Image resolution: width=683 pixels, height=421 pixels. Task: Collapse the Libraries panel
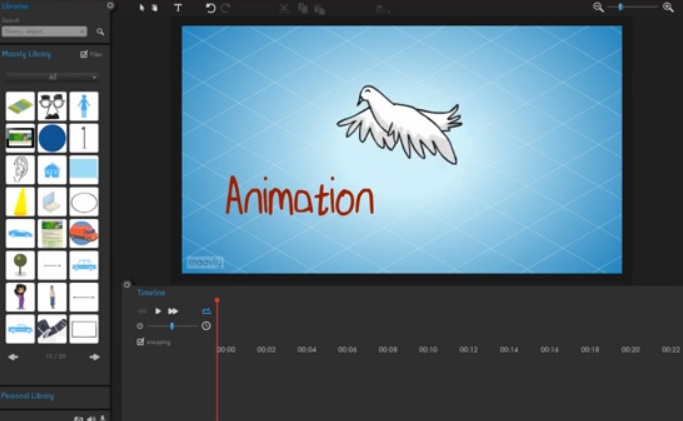point(110,6)
